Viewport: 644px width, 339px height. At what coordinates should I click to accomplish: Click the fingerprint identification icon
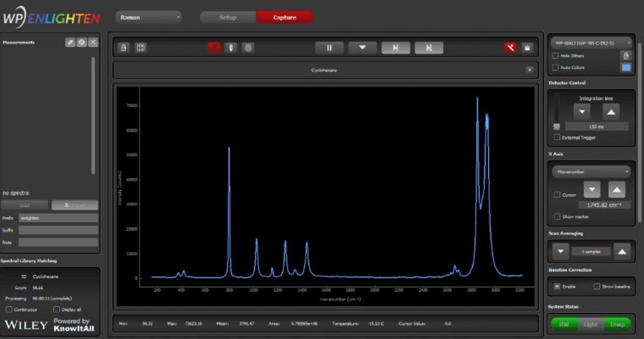247,48
